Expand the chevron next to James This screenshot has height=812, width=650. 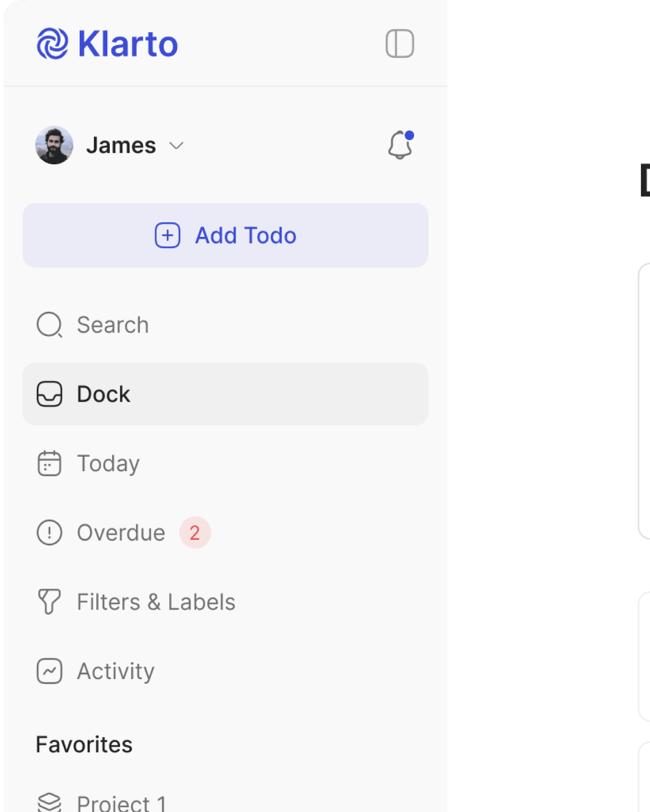(x=177, y=145)
